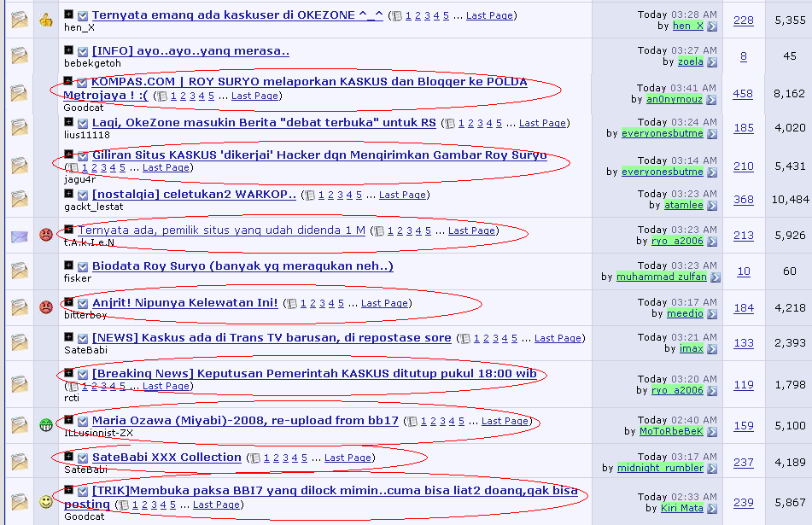This screenshot has width=812, height=525.
Task: Open replies count 458 link
Action: (743, 94)
